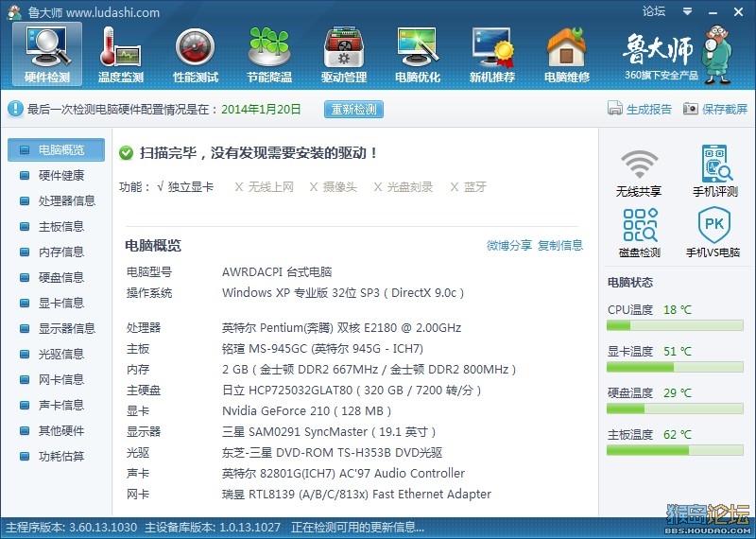Open 性能测试 performance test
The width and height of the screenshot is (756, 539).
(x=196, y=54)
